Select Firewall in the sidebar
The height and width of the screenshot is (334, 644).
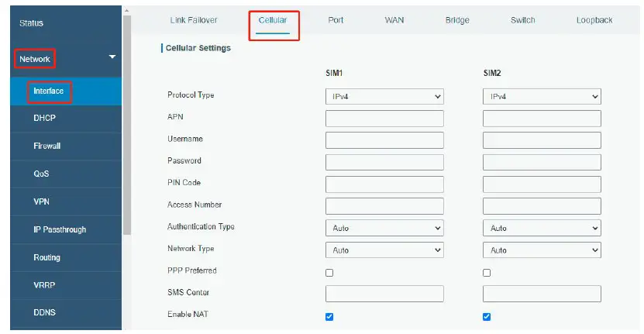coord(46,146)
